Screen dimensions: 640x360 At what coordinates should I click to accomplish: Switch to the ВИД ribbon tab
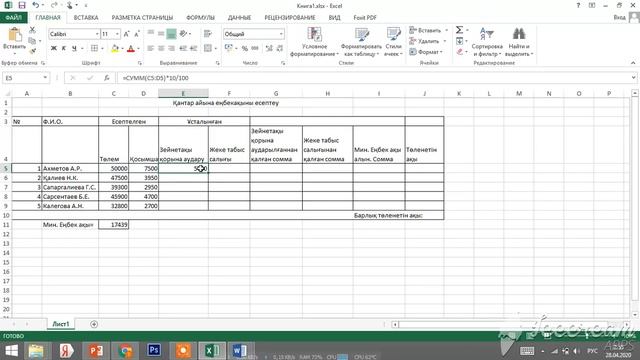334,18
